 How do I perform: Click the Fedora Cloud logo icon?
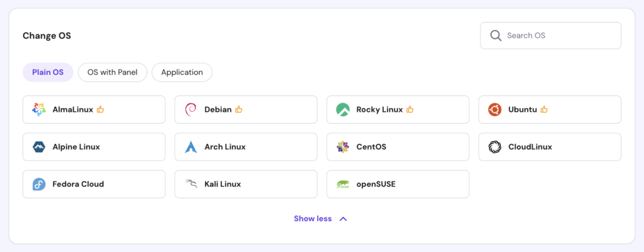39,184
